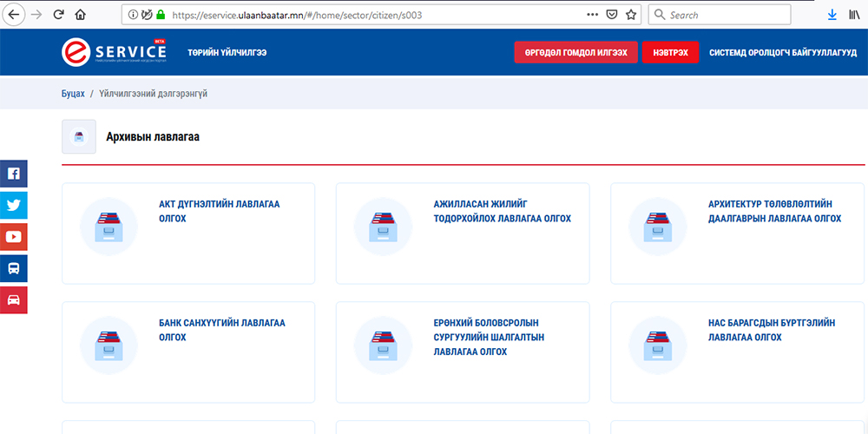
Task: Click the red НЭВТРЭХ login button
Action: point(670,53)
